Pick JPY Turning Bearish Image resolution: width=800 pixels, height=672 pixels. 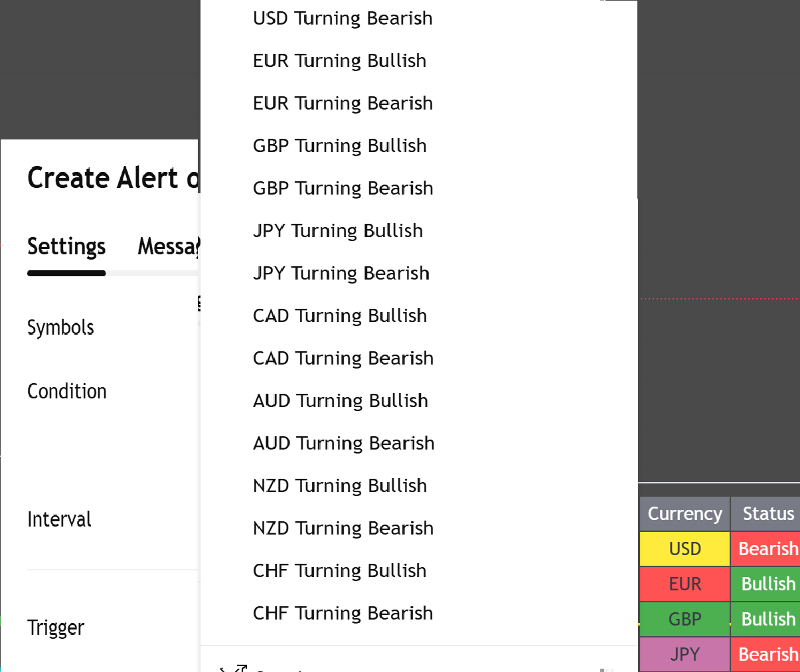341,273
